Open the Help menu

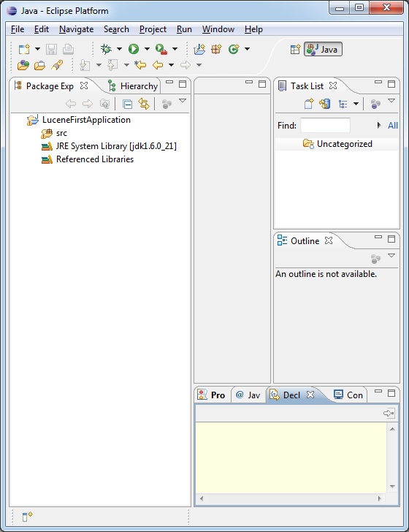(x=253, y=29)
